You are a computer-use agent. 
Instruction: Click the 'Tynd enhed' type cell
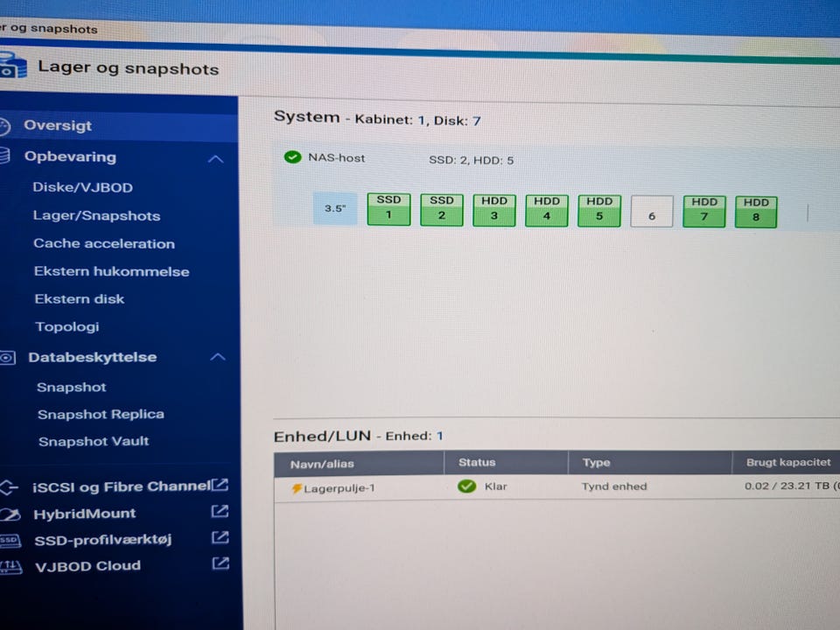[614, 486]
